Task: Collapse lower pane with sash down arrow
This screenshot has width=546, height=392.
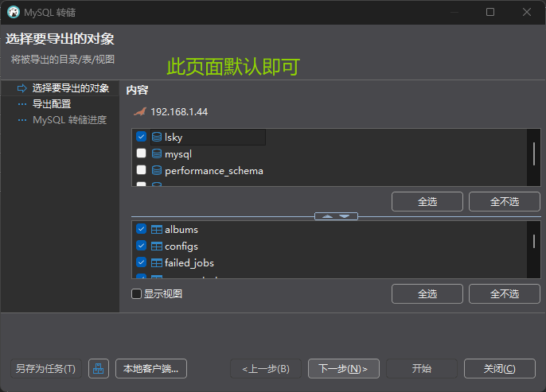Action: coord(345,216)
